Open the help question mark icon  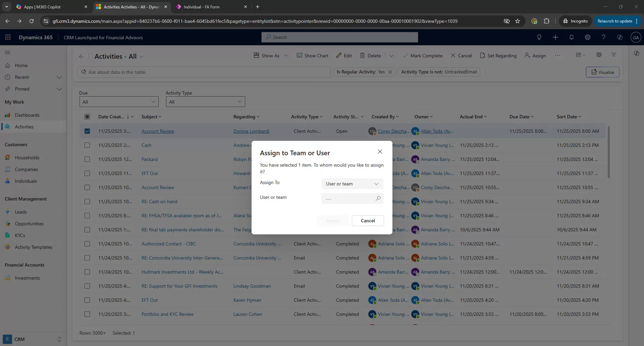[603, 37]
